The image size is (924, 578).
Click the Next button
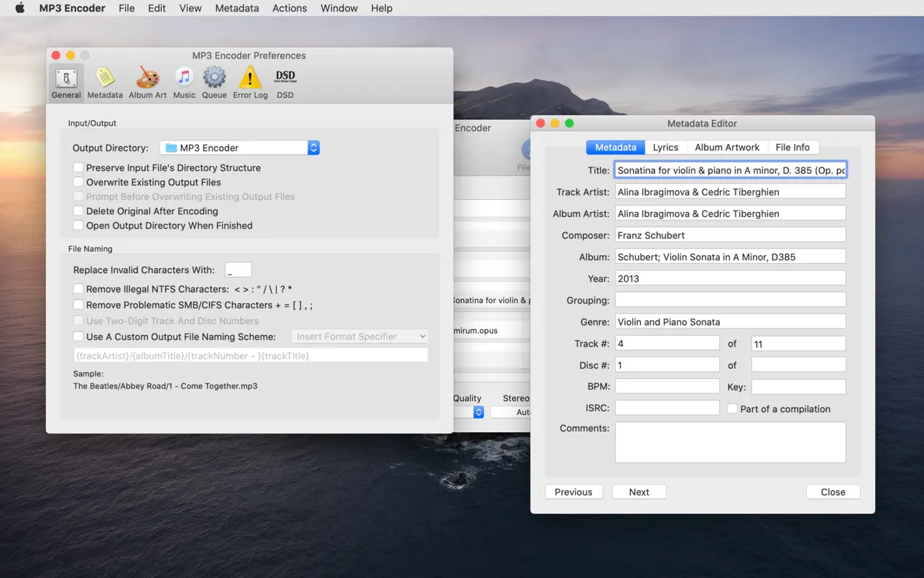[x=639, y=492]
